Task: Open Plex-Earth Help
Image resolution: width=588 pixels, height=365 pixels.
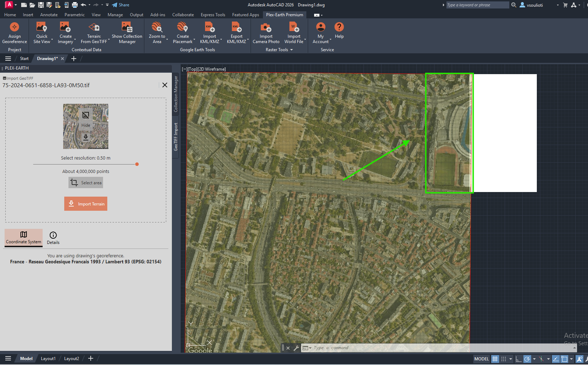Action: click(x=339, y=31)
